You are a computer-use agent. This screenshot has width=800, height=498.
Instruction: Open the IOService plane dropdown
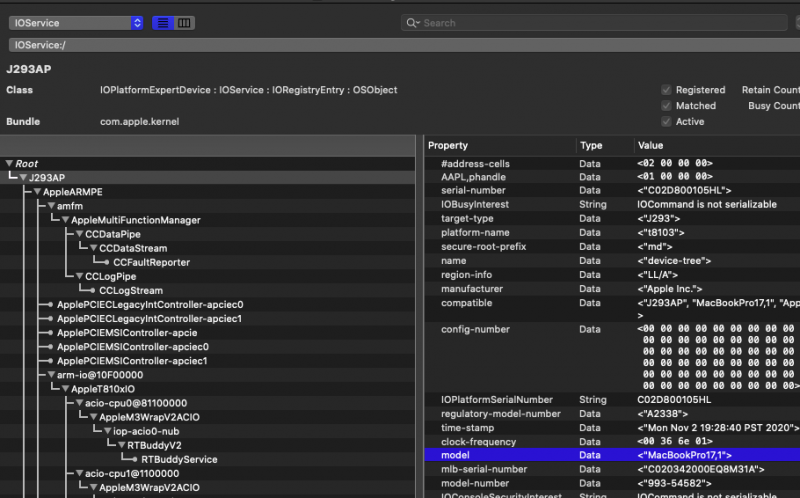(x=76, y=23)
